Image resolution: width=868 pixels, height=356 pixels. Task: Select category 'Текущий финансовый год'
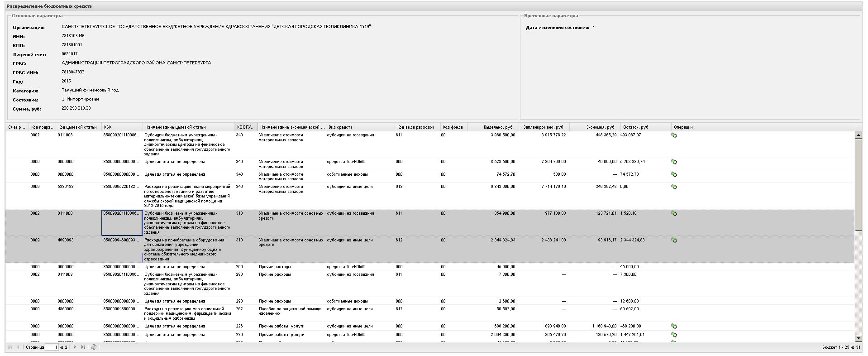(90, 90)
